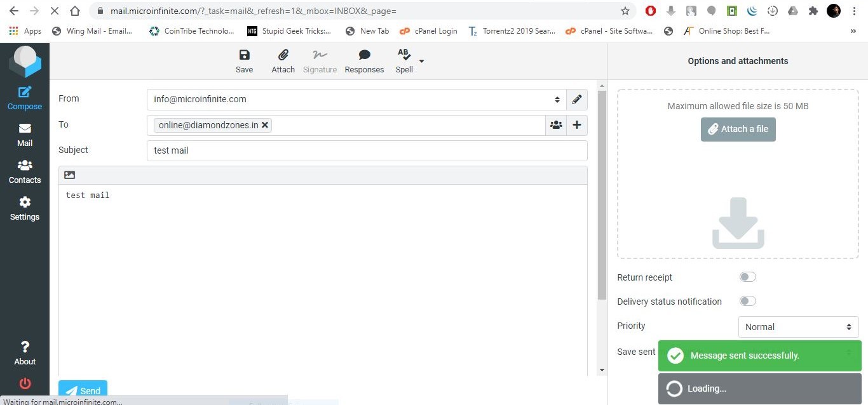Screen dimensions: 868x405
Task: Click the drop files download icon area
Action: tap(738, 223)
